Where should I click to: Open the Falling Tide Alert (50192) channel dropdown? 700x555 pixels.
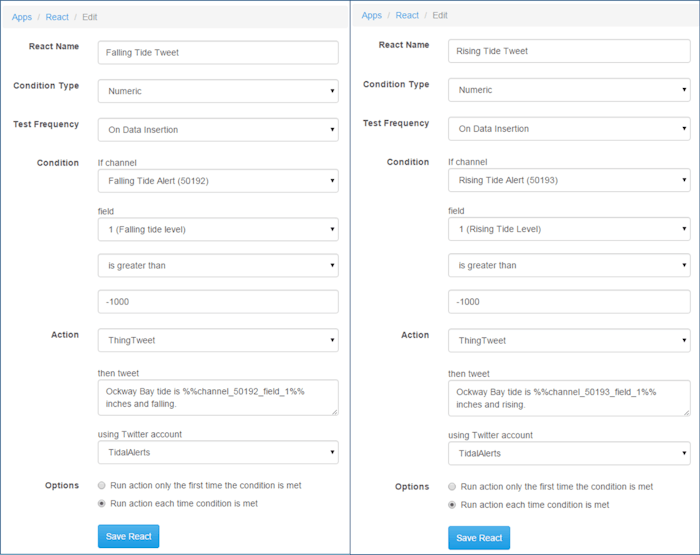pos(217,181)
